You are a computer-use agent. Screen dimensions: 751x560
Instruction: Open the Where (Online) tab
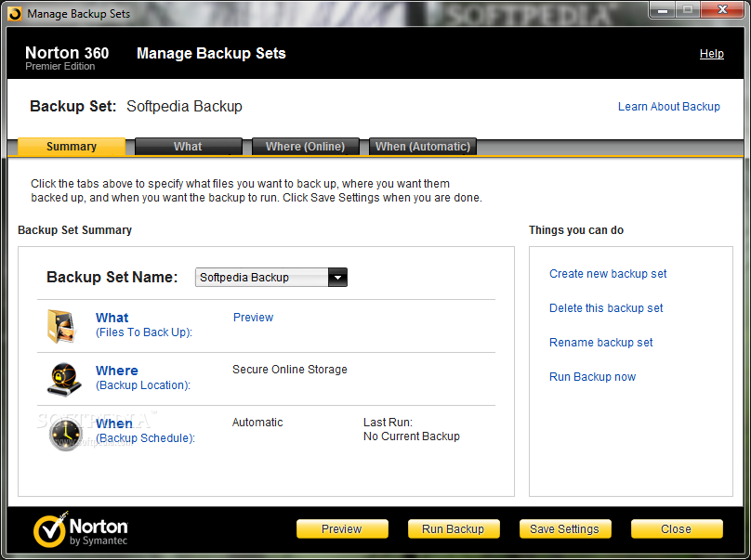click(x=305, y=147)
